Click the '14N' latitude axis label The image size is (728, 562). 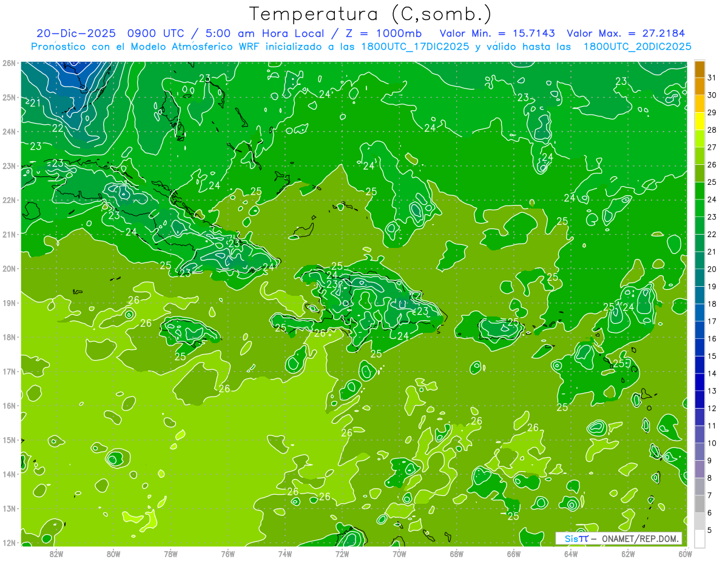click(x=9, y=474)
